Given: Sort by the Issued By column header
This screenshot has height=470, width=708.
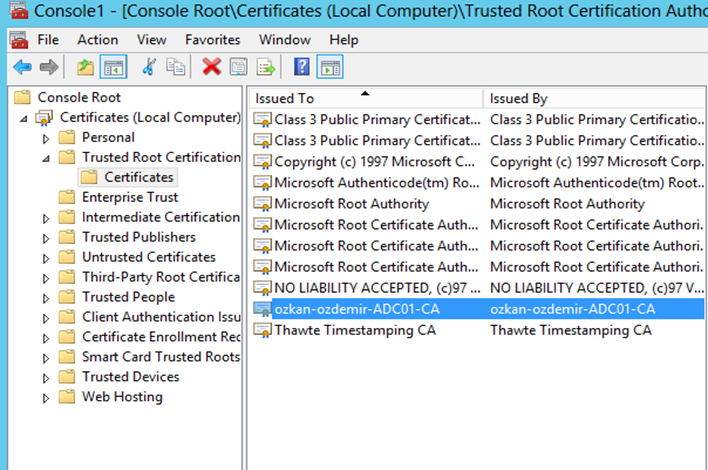Looking at the screenshot, I should [594, 98].
